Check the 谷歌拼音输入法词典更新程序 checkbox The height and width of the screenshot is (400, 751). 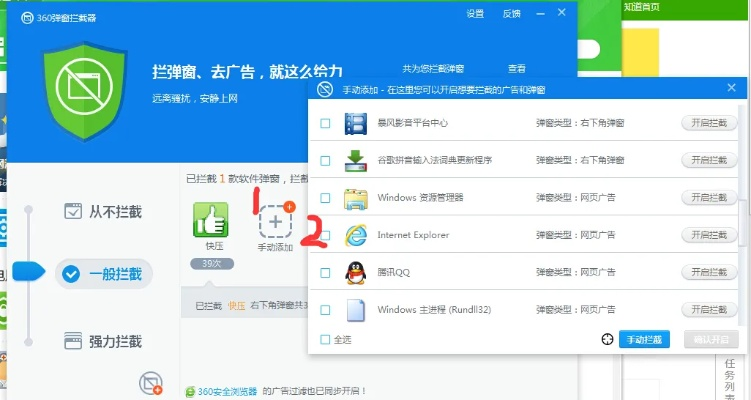325,160
